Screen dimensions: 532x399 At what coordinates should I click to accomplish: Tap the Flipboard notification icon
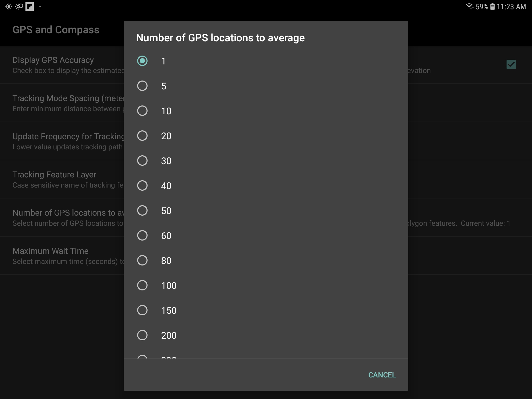point(30,6)
